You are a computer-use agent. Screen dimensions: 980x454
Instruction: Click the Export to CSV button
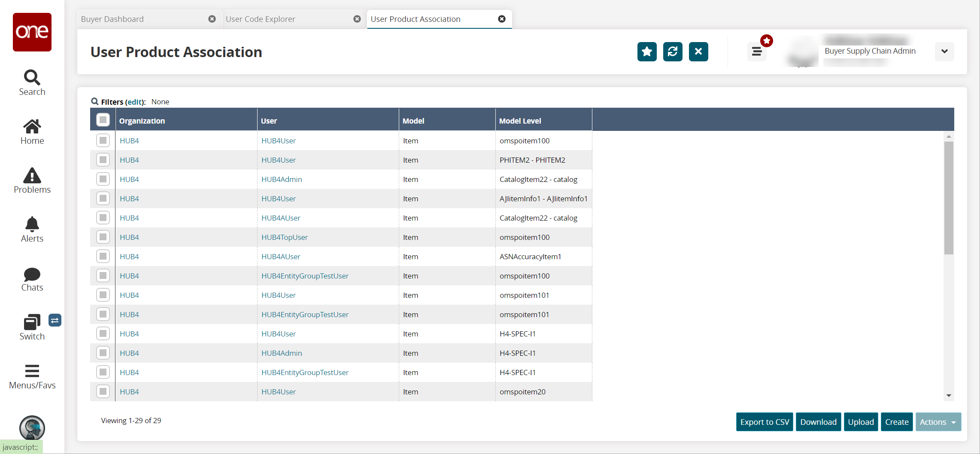click(x=764, y=422)
